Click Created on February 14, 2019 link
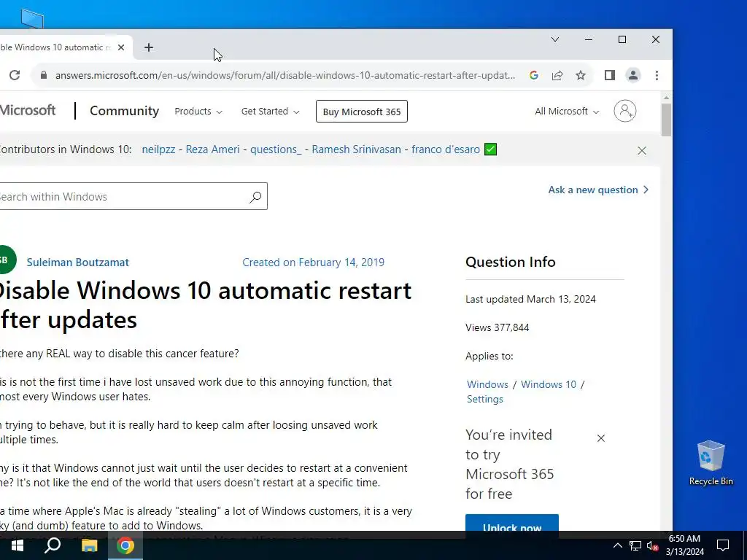 tap(313, 262)
